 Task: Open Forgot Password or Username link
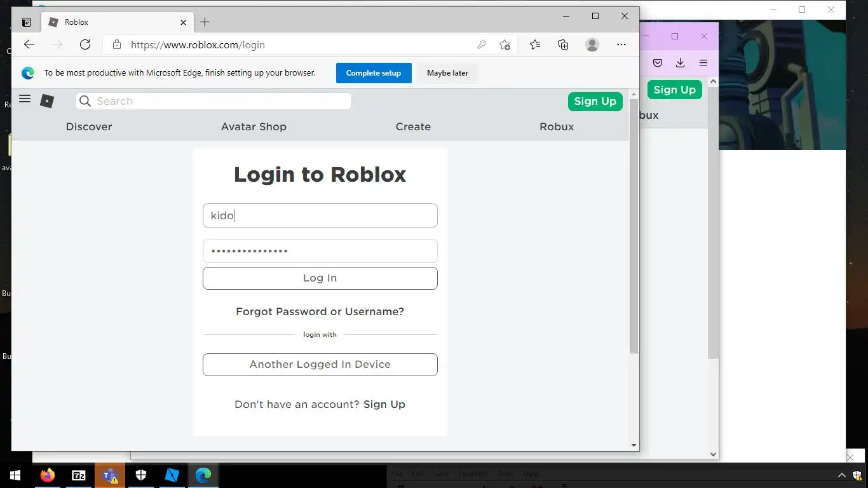coord(320,311)
